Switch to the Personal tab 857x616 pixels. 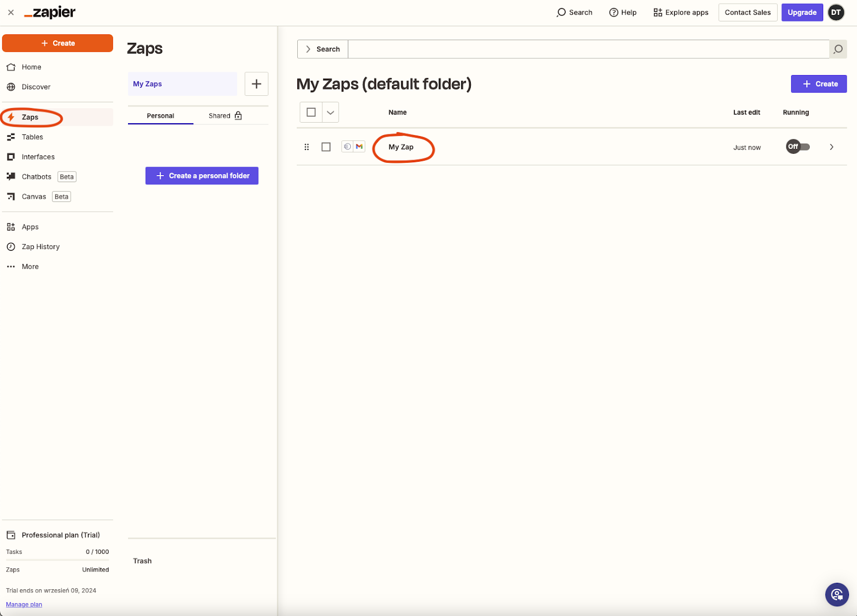(161, 116)
